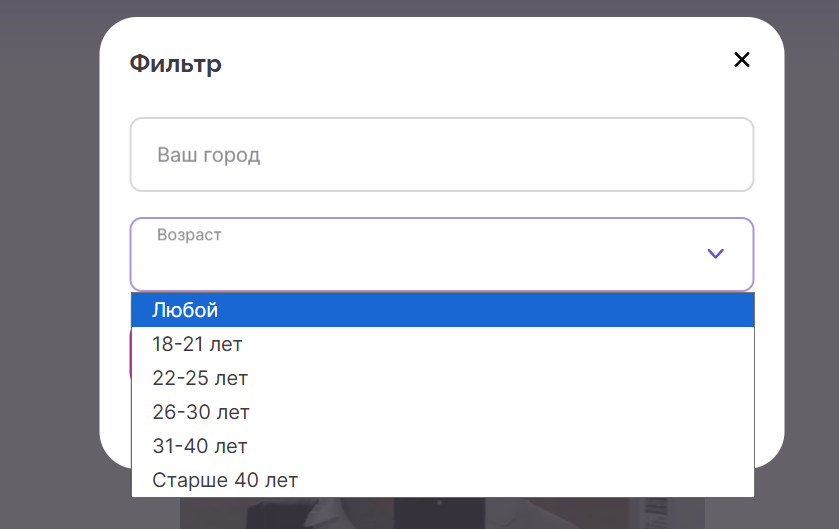Click the Фильтр dialog heading

pos(176,65)
